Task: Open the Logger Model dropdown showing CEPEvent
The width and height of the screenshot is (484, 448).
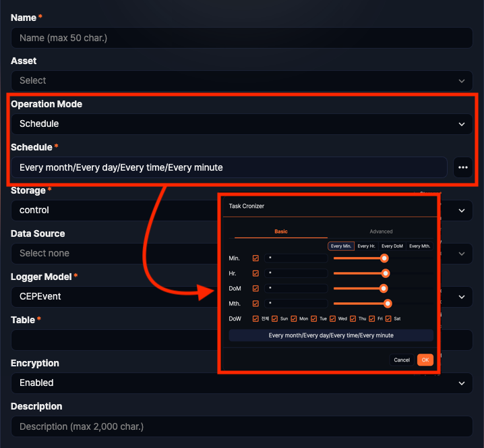Action: 242,297
